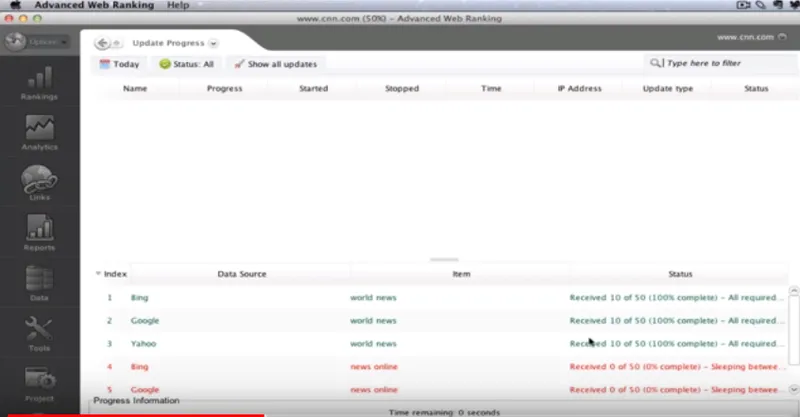Screen dimensions: 800x417
Task: Click the search magnifier icon
Action: click(x=655, y=63)
